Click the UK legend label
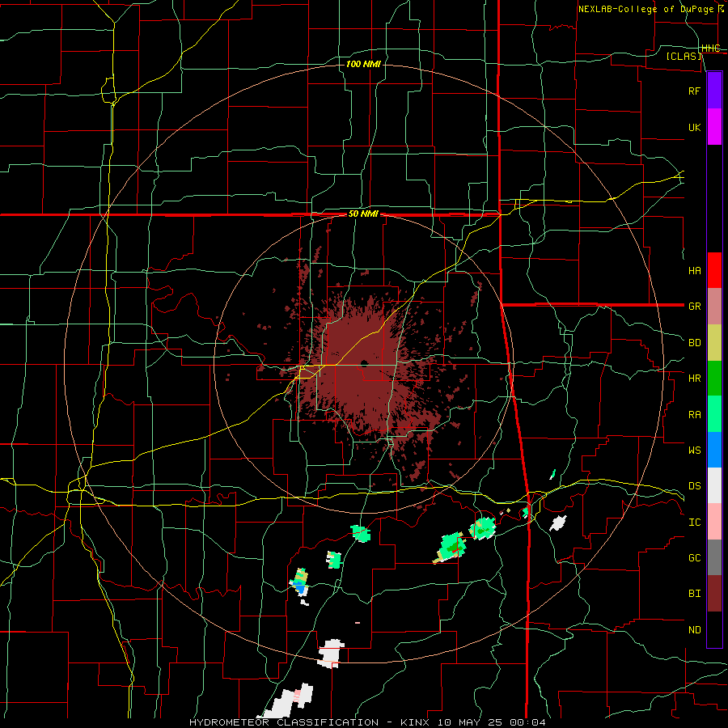This screenshot has width=728, height=728. click(694, 127)
